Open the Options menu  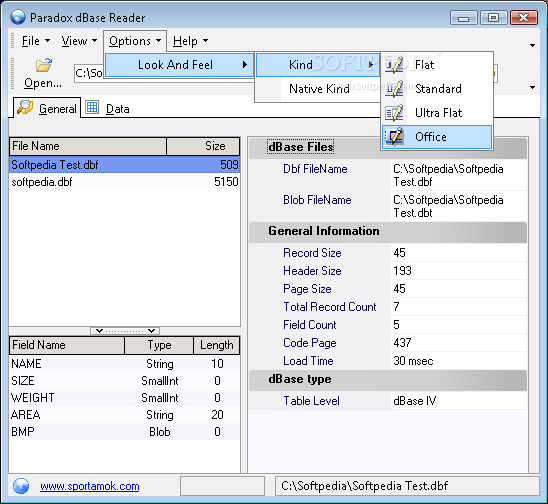(135, 41)
